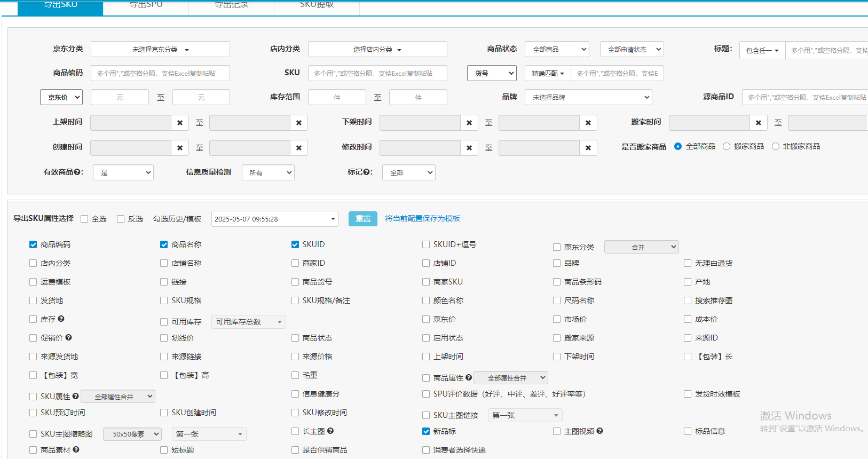
Task: Select the 导出SKU tab
Action: [60, 6]
